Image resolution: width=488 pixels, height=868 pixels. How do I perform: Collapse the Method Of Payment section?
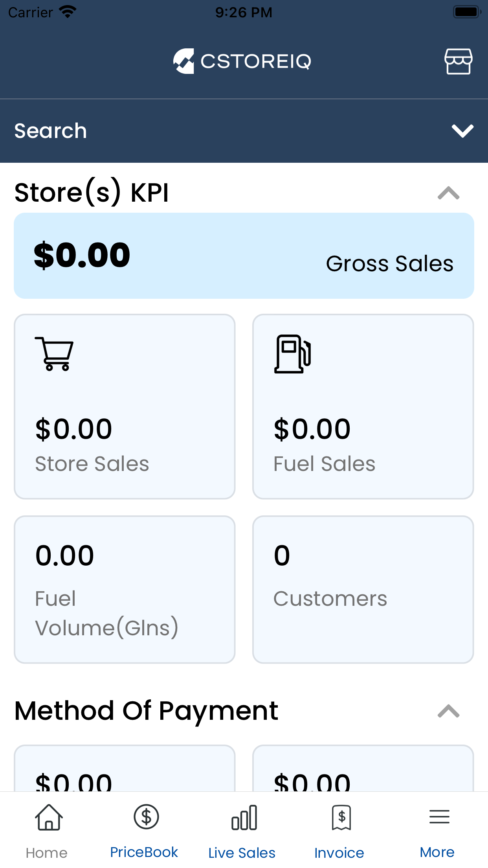tap(448, 711)
